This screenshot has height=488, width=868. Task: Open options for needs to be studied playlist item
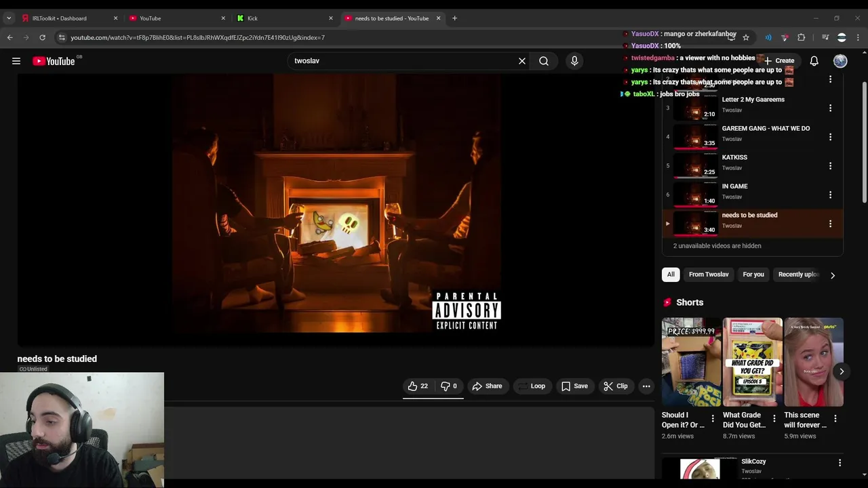(830, 224)
